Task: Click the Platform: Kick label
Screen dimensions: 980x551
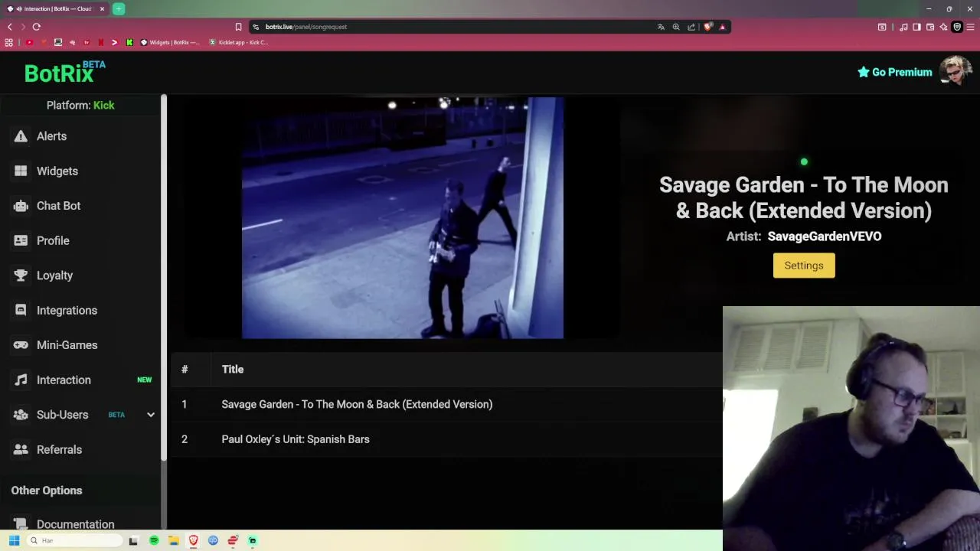Action: (x=80, y=105)
